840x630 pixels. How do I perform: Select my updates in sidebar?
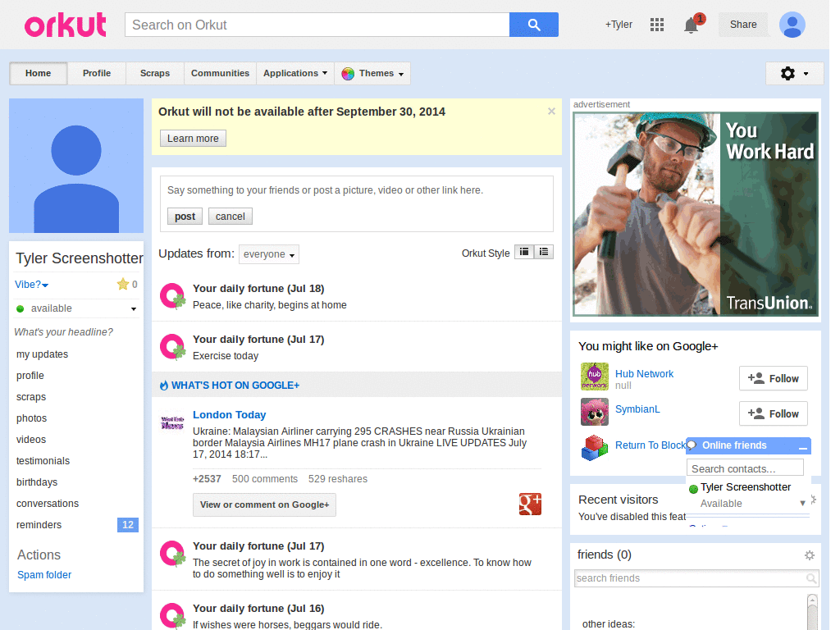click(43, 354)
